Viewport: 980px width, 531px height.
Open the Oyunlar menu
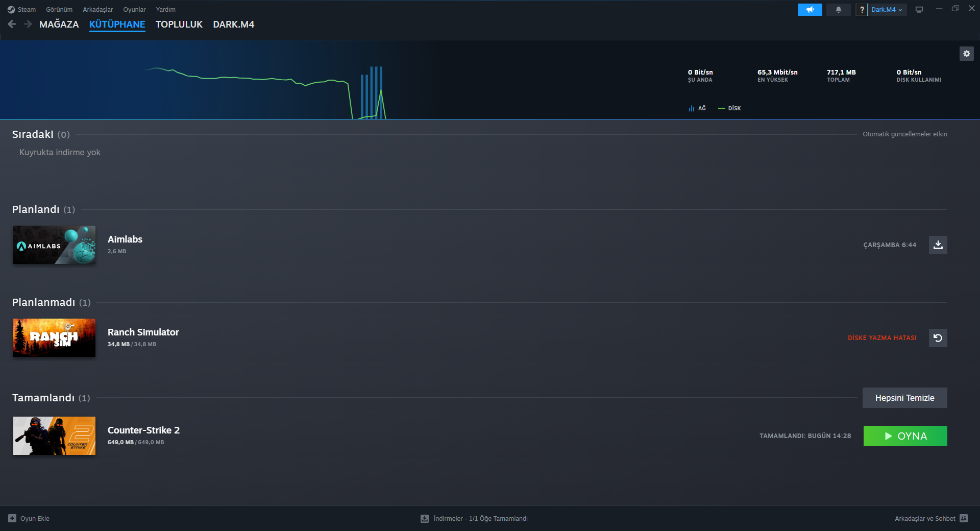pos(134,10)
